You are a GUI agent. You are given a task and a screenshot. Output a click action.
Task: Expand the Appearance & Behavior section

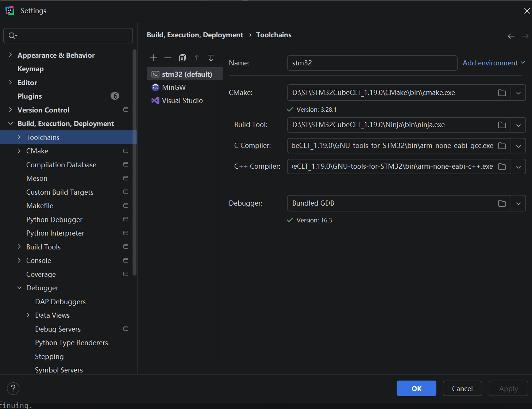10,55
